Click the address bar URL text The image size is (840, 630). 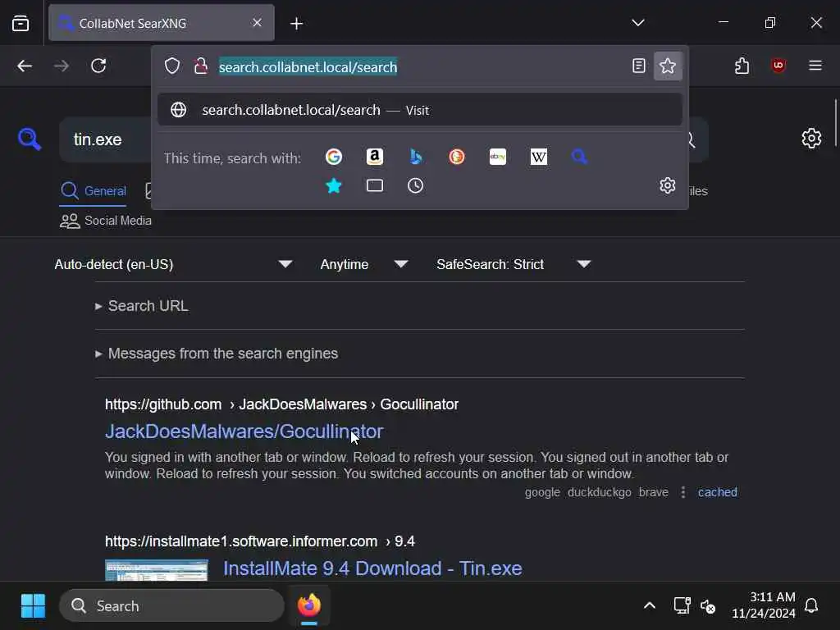308,67
